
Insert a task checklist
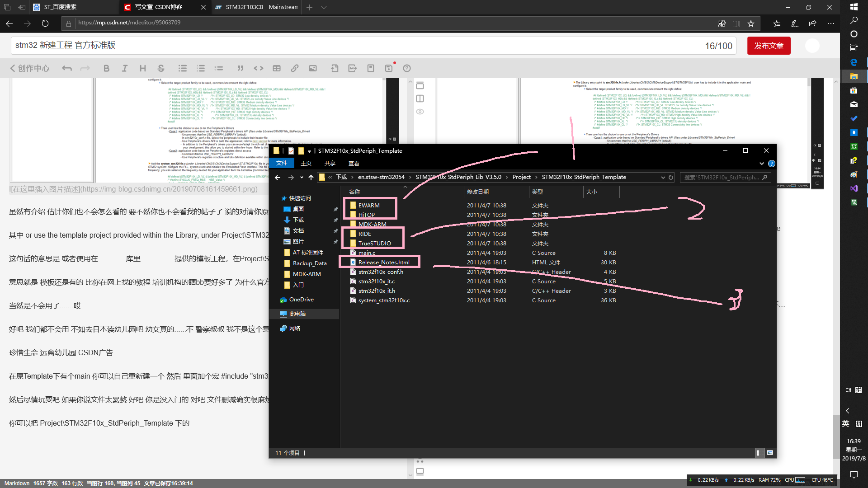click(219, 68)
